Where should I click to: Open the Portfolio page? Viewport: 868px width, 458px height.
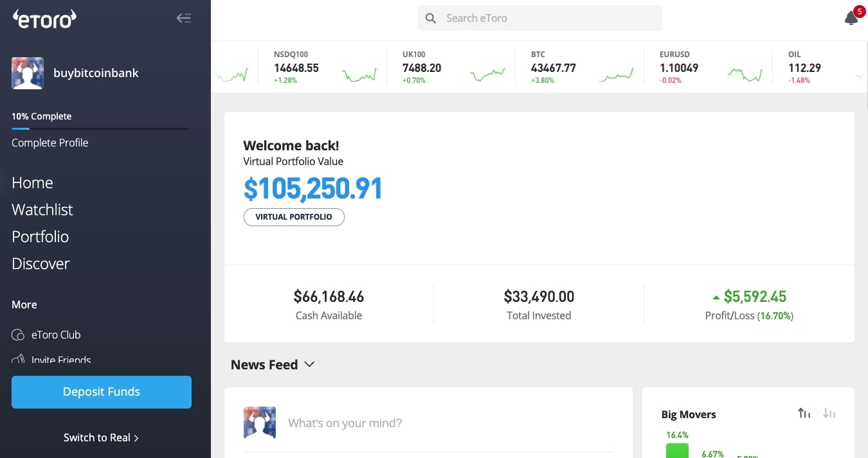[40, 237]
